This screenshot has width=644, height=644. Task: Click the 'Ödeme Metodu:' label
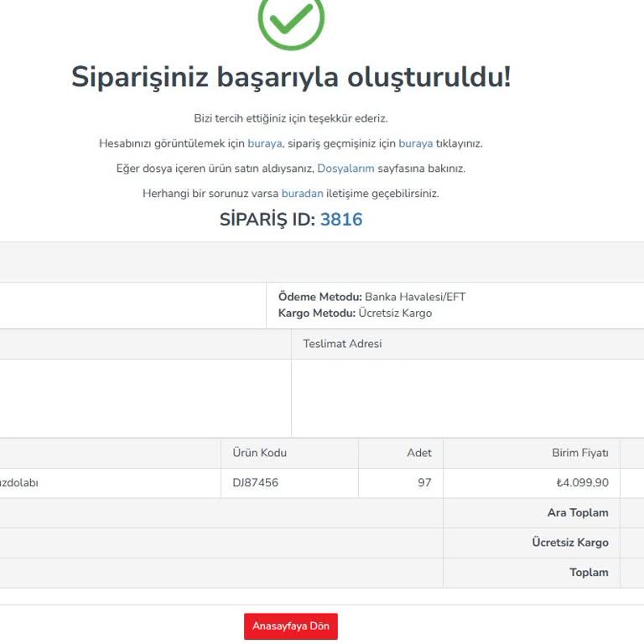pyautogui.click(x=320, y=297)
